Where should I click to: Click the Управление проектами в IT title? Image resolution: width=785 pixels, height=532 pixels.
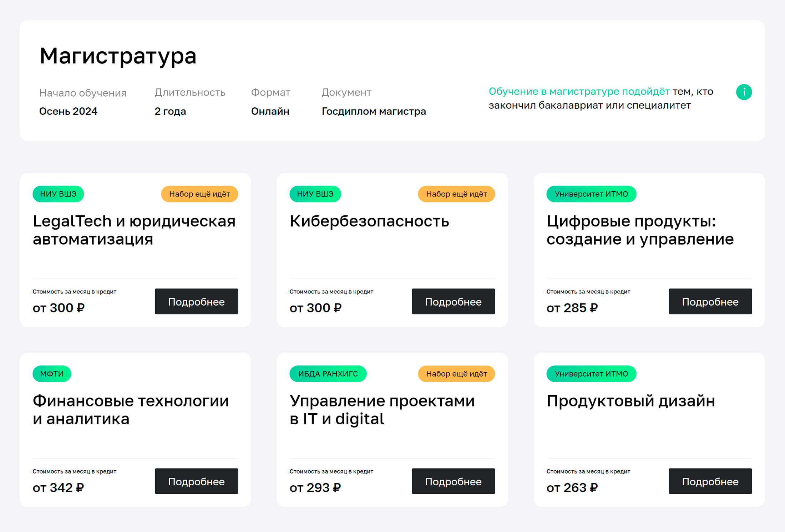click(382, 410)
